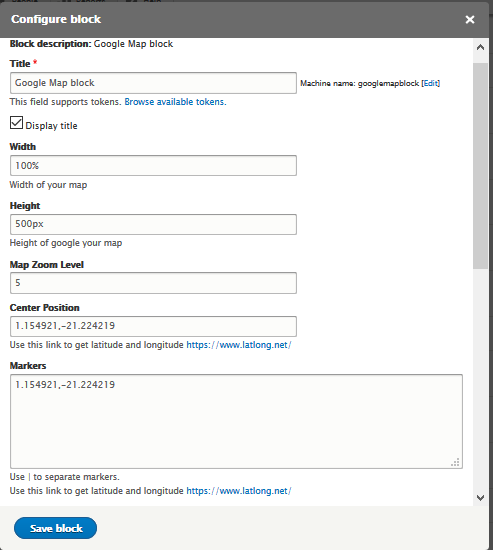Save the block configuration
The height and width of the screenshot is (550, 493).
tap(55, 528)
